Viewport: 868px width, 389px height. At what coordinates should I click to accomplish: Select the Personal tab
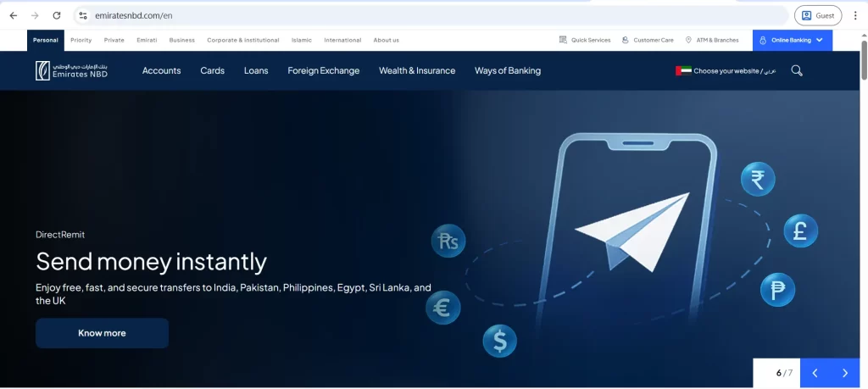pyautogui.click(x=46, y=41)
